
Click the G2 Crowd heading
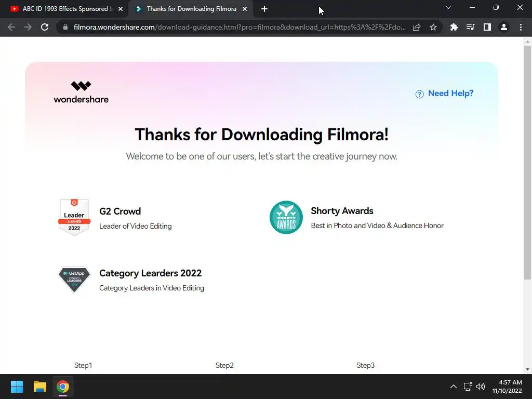click(x=120, y=211)
